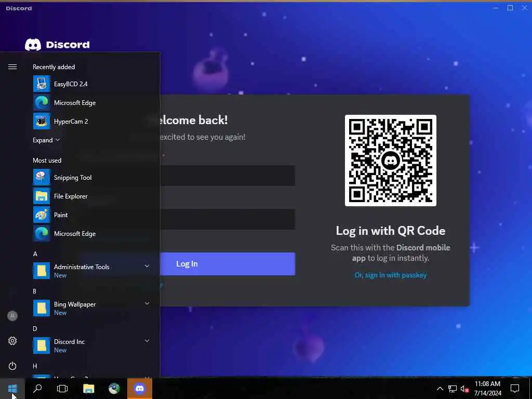Screen dimensions: 532x399
Task: Focus the email input field
Action: click(228, 176)
